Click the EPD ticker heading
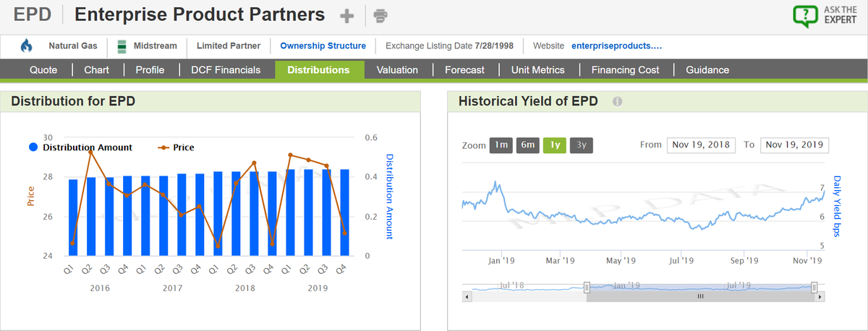The height and width of the screenshot is (331, 868). point(33,14)
